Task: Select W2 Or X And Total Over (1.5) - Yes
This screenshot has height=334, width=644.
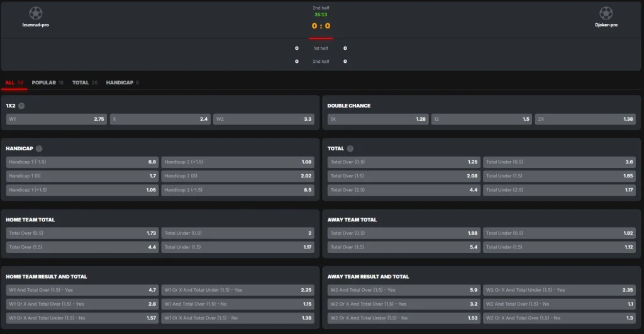Action: click(404, 304)
